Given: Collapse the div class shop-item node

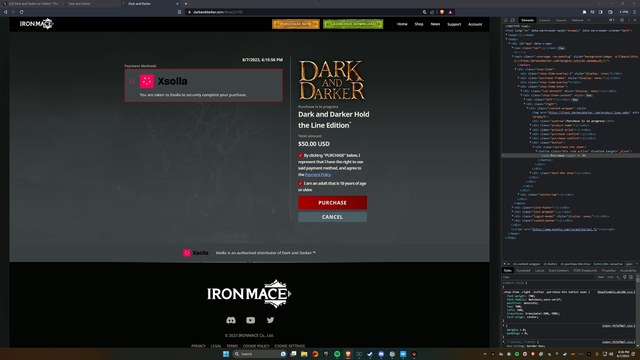Looking at the screenshot, I should pos(515,69).
